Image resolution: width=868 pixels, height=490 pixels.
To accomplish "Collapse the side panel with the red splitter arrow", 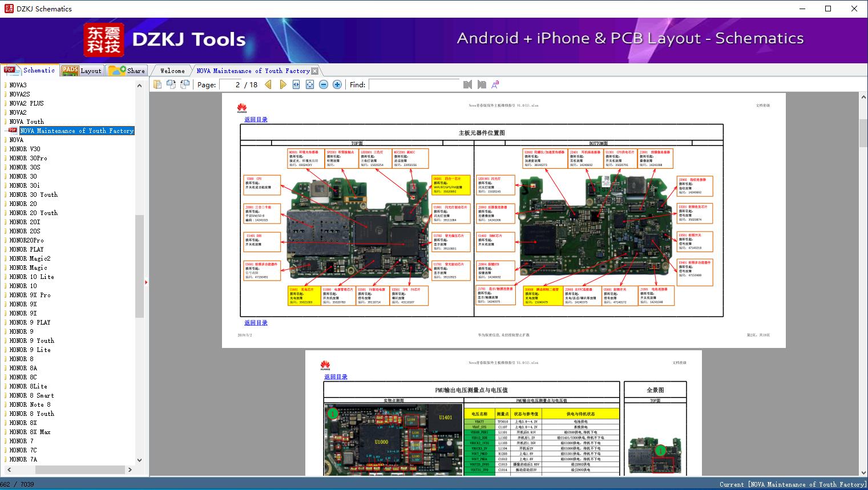I will click(146, 282).
